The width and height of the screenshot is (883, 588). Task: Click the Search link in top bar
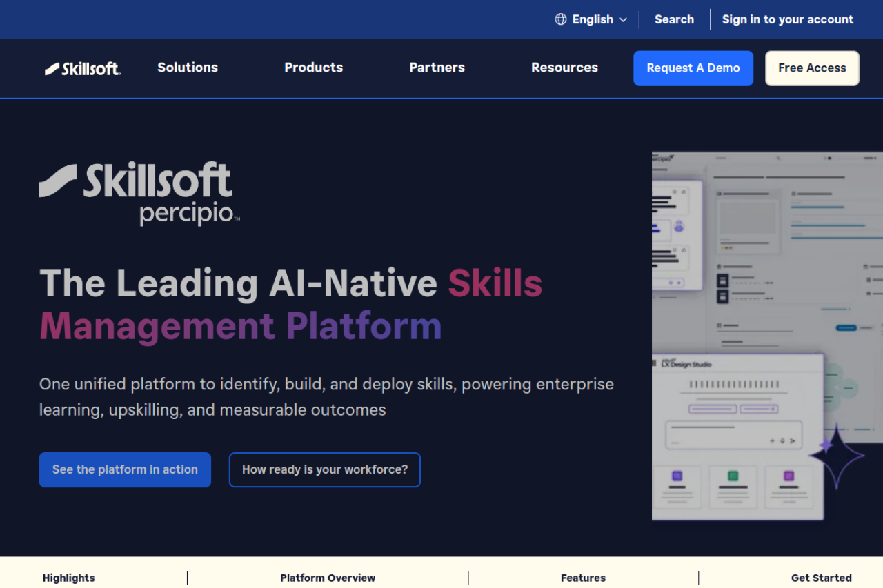[x=674, y=19]
